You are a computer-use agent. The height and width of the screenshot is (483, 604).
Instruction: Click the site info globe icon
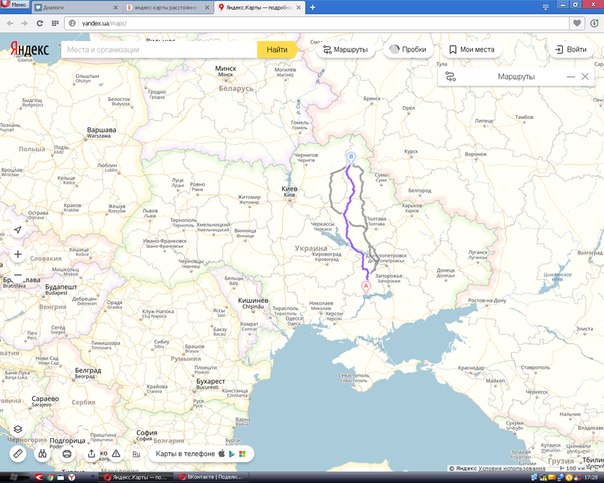click(72, 23)
